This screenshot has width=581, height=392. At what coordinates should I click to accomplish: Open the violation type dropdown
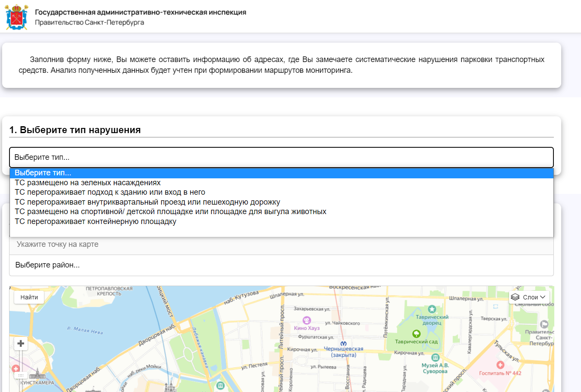281,157
